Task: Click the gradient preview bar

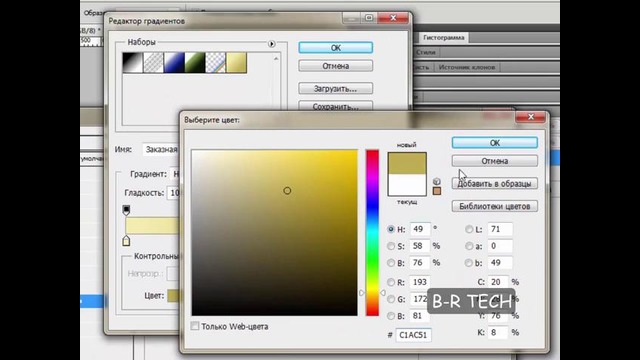Action: (x=152, y=226)
